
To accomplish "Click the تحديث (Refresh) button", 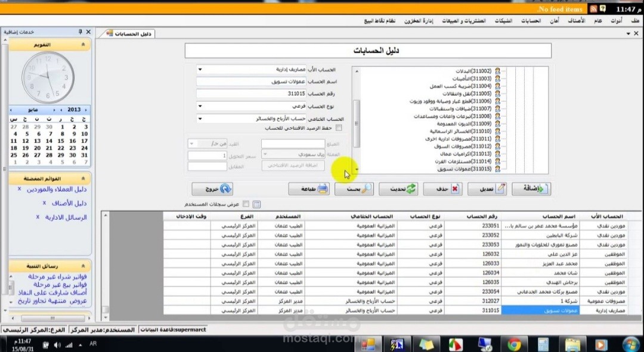I will pyautogui.click(x=398, y=189).
